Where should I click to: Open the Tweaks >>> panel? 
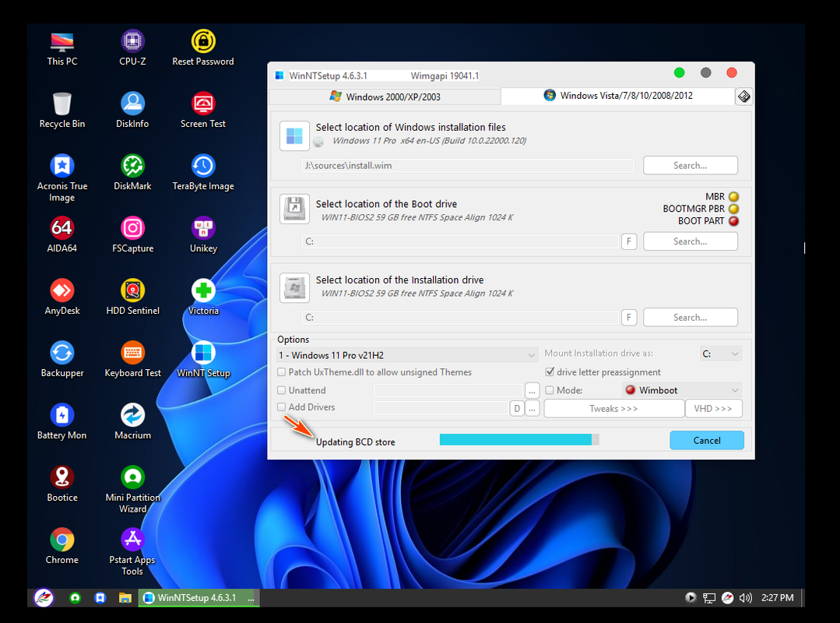(x=614, y=409)
